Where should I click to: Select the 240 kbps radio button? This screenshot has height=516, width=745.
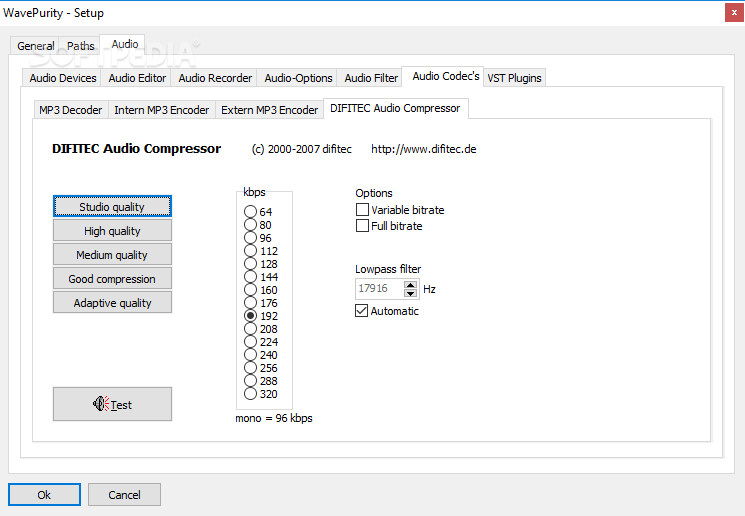click(x=250, y=354)
